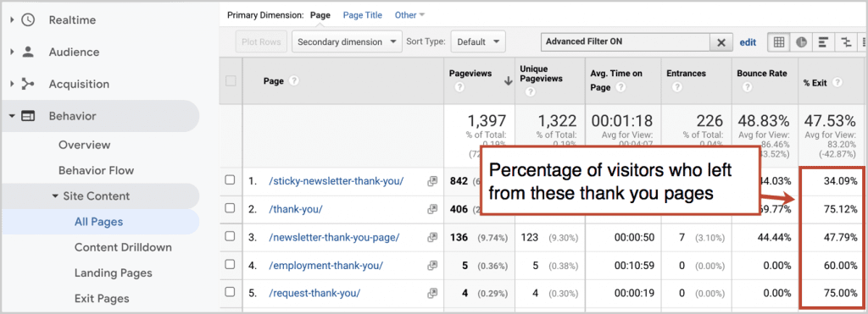
Task: Open the Other primary dimension dropdown
Action: coord(409,15)
